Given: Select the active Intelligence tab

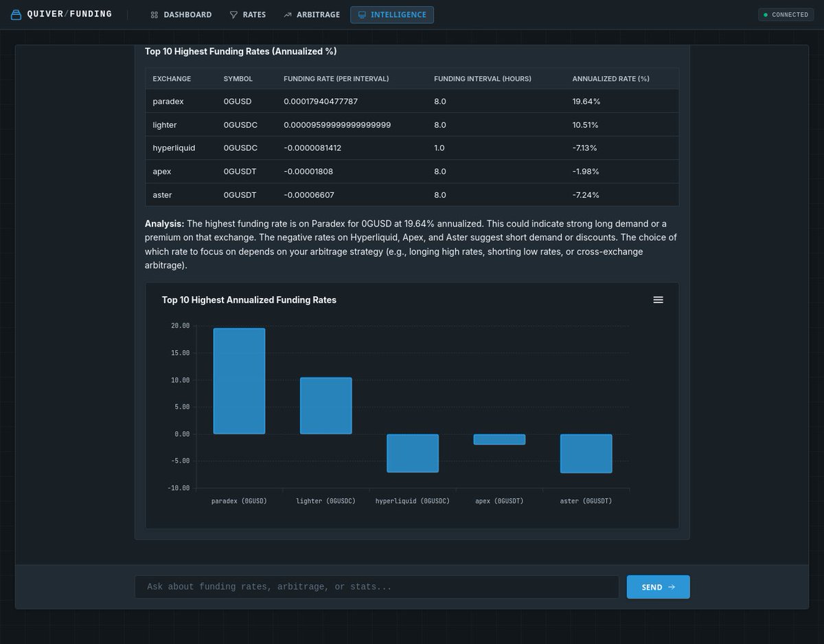Looking at the screenshot, I should pyautogui.click(x=392, y=14).
